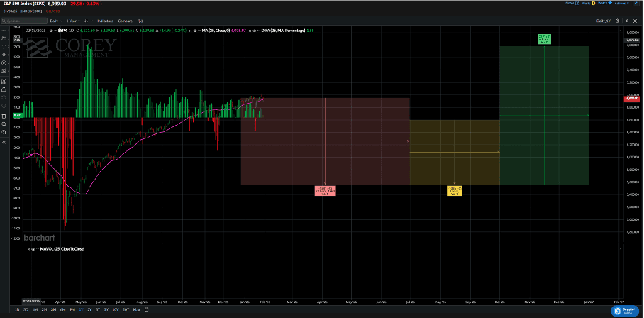Open Notes with the edit icon
Image resolution: width=644 pixels, height=318 pixels.
pyautogui.click(x=577, y=4)
